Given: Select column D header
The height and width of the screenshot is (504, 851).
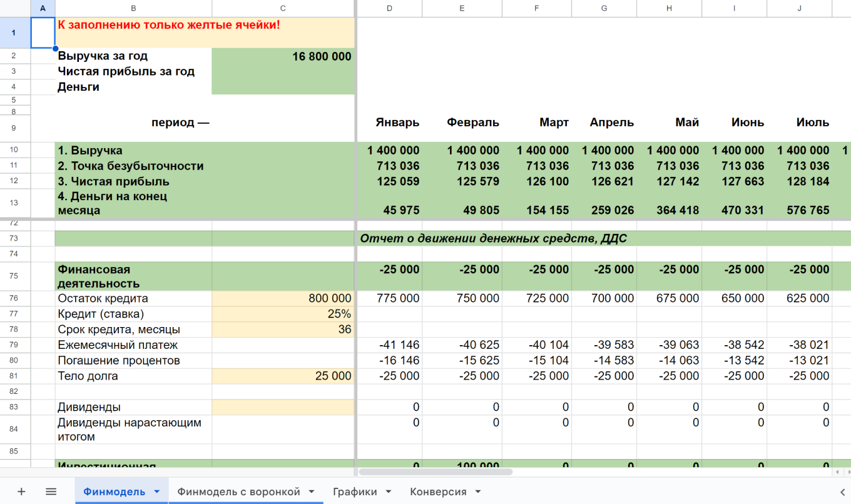Looking at the screenshot, I should pyautogui.click(x=389, y=8).
